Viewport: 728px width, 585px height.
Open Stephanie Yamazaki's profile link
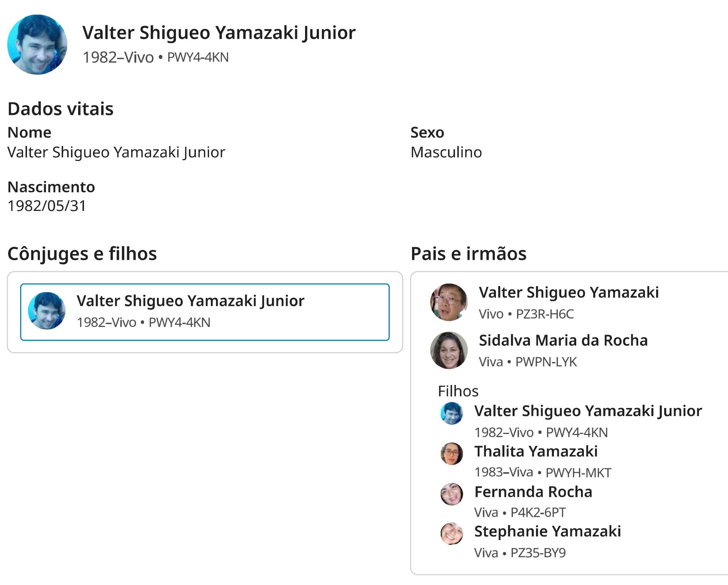pyautogui.click(x=547, y=531)
